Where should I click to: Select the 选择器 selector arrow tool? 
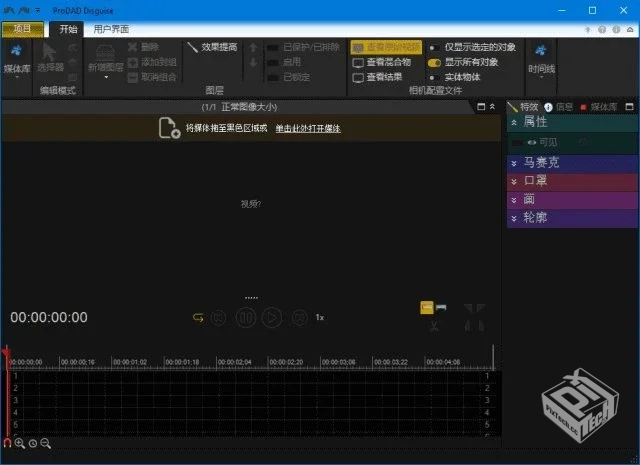click(50, 58)
